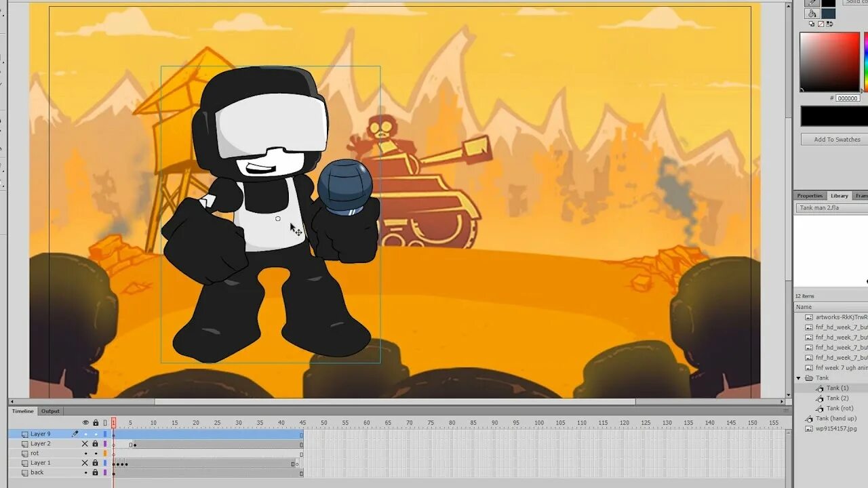Toggle lock dot of rot layer

pos(96,453)
